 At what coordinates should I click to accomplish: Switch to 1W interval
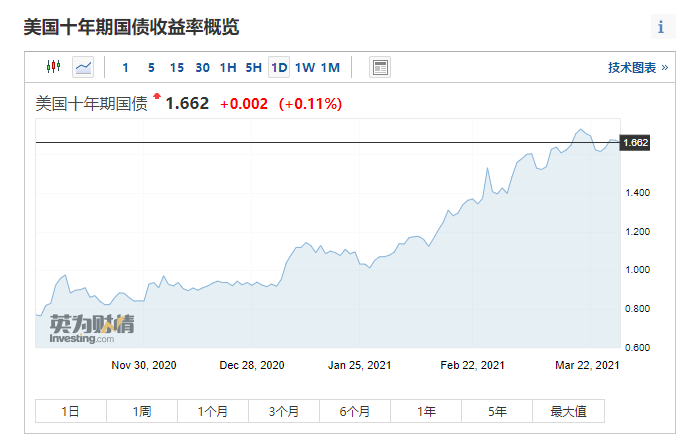click(305, 68)
